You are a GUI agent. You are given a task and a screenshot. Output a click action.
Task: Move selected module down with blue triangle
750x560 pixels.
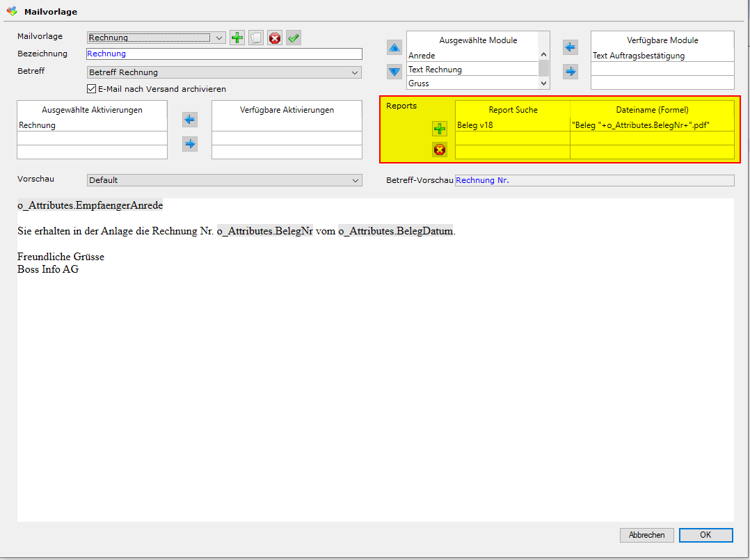tap(394, 71)
